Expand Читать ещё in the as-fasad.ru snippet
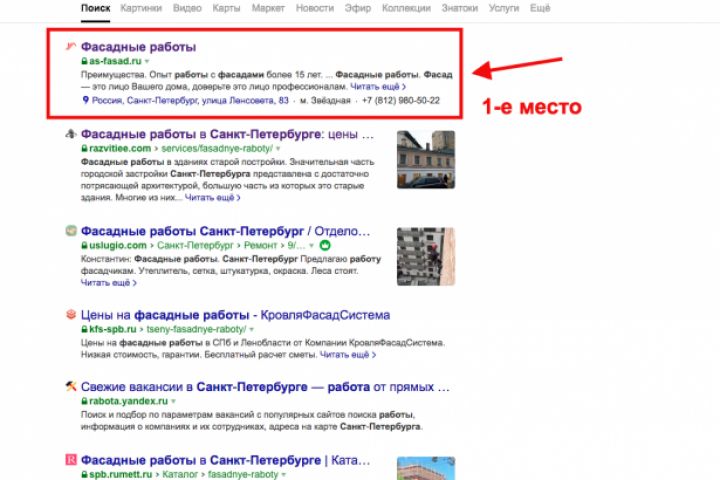The height and width of the screenshot is (480, 720). click(x=378, y=86)
